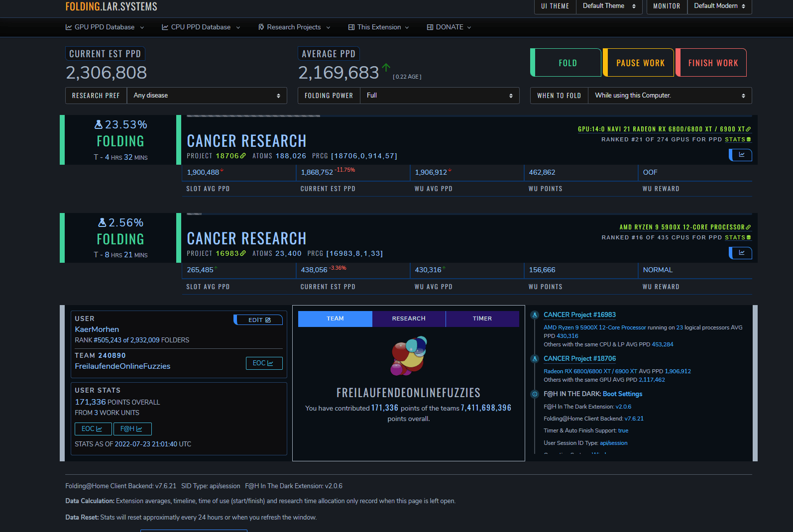
Task: Click OOF WU reward value
Action: coord(650,172)
